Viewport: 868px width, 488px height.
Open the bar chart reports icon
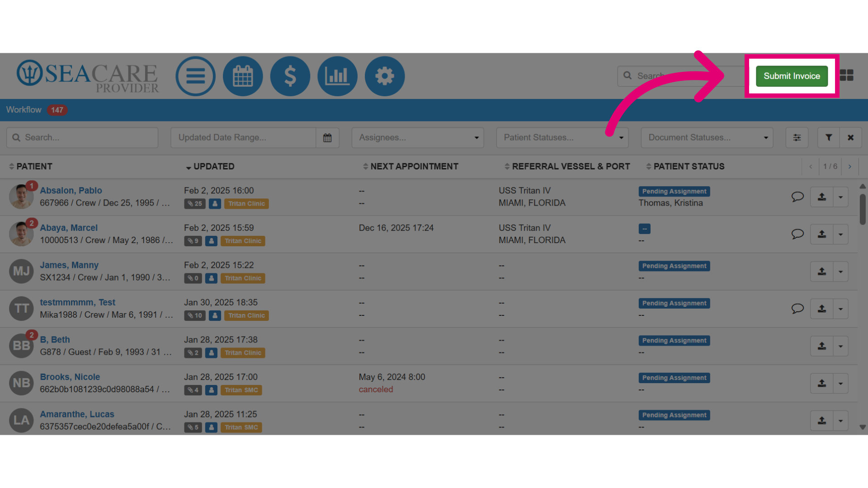click(x=337, y=76)
